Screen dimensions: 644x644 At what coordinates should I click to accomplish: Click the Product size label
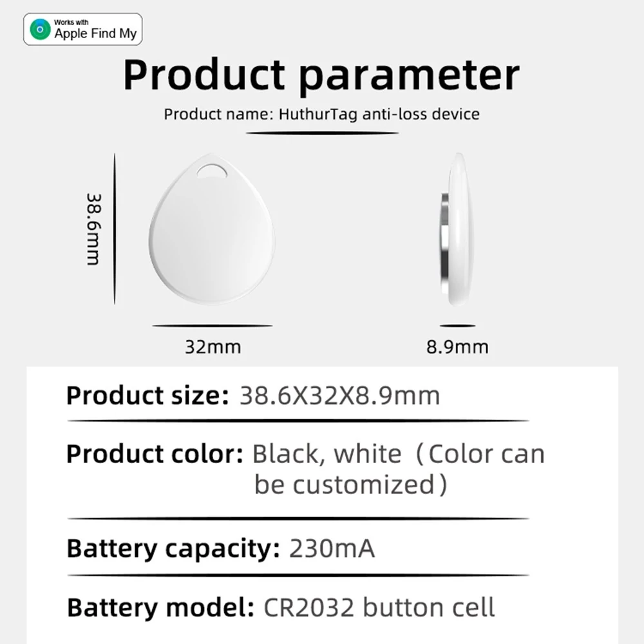147,396
